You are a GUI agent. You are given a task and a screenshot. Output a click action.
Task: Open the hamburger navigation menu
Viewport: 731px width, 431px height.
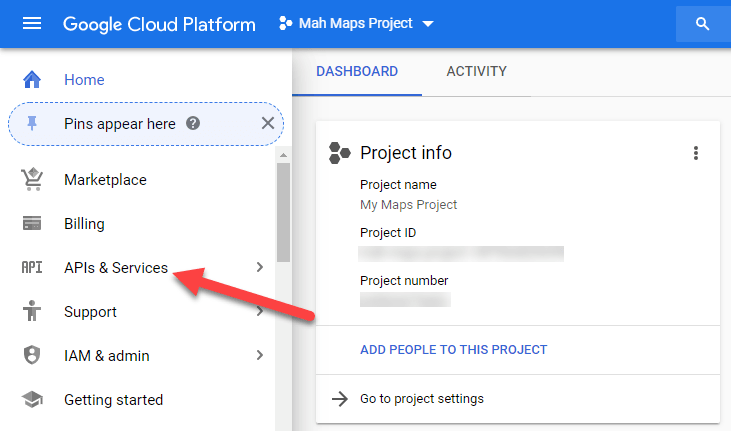32,24
